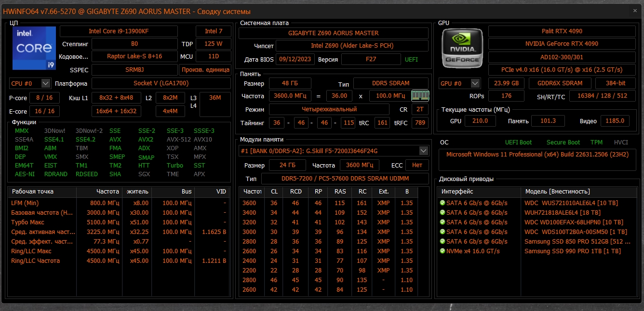Click the Raptor Lake-S 8+16 codename field
Viewport: 644px width, 311px height.
click(x=134, y=56)
